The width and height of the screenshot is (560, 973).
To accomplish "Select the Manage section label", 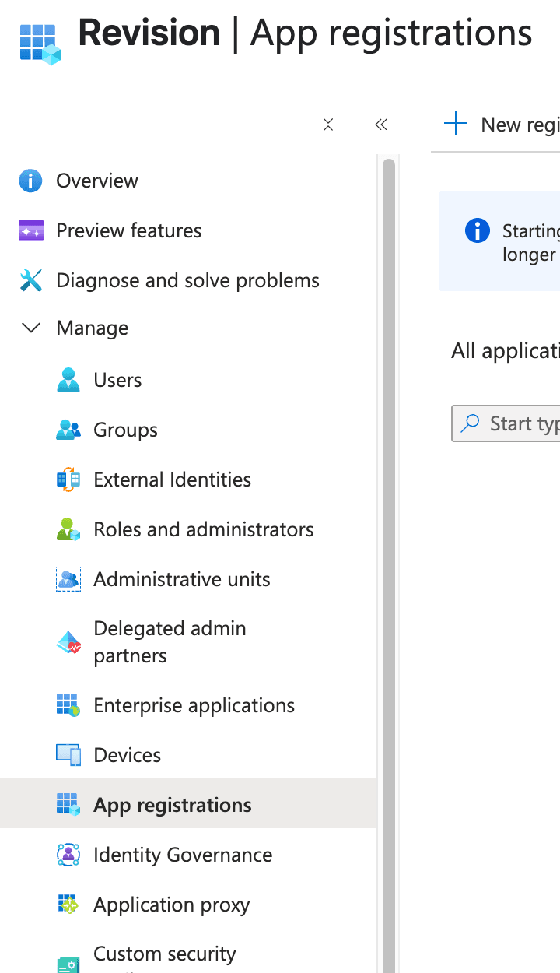I will [93, 328].
